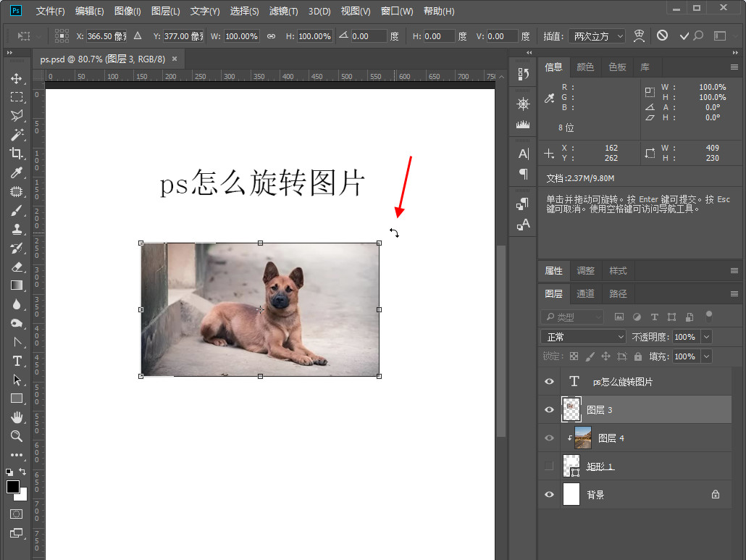
Task: Select the Move tool
Action: coord(16,78)
